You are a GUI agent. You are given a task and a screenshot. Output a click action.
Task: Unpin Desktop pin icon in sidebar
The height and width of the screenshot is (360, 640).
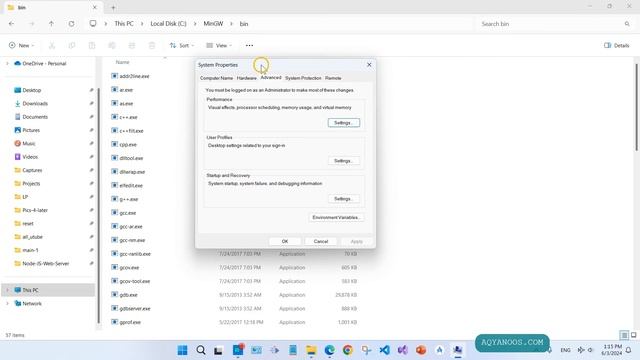click(91, 90)
